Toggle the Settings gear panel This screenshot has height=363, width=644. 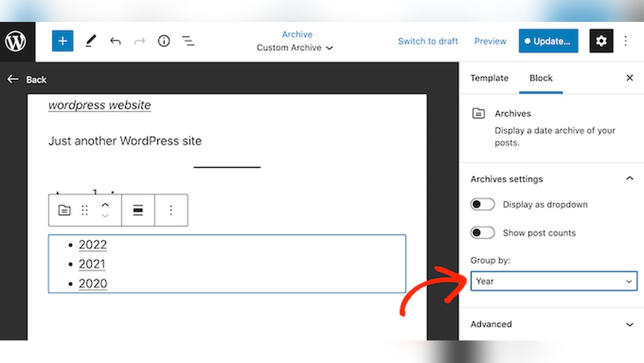tap(601, 41)
